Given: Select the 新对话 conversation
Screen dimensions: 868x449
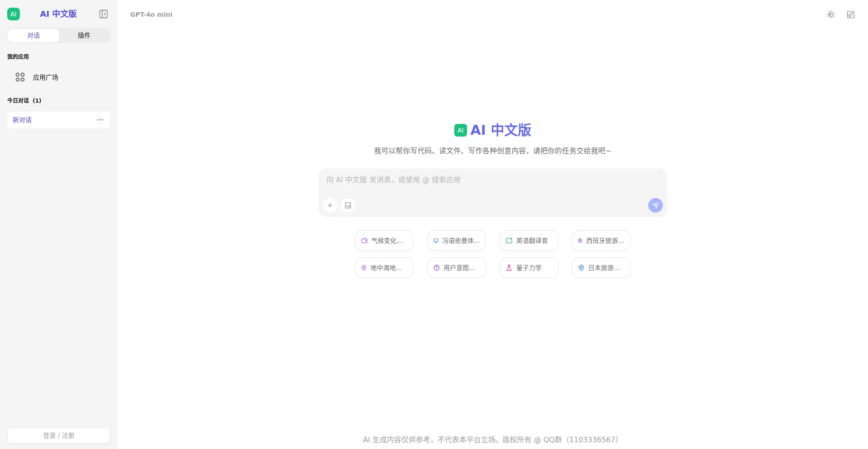Looking at the screenshot, I should 59,120.
